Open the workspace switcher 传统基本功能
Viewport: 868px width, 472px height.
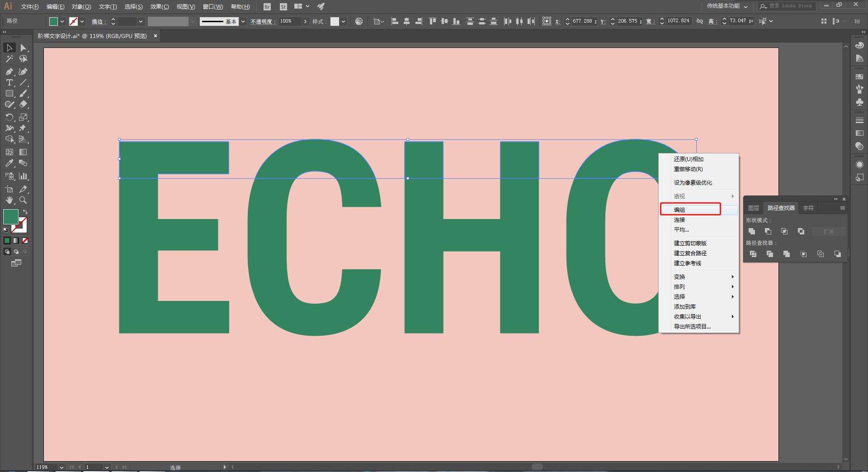(x=727, y=6)
